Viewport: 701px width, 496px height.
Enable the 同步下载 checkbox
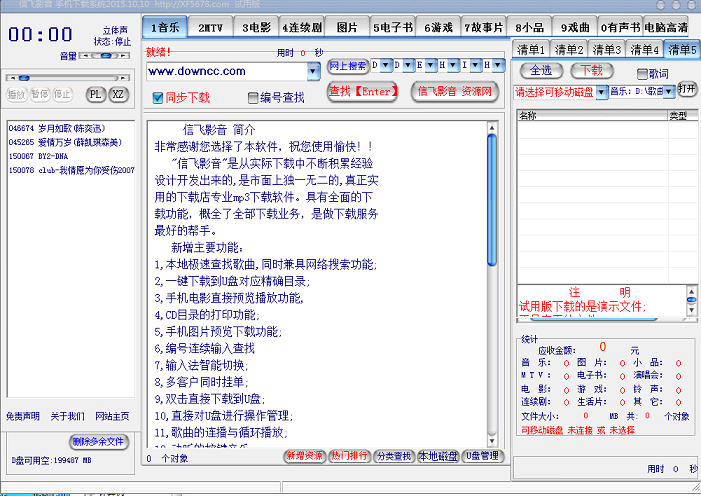[158, 98]
